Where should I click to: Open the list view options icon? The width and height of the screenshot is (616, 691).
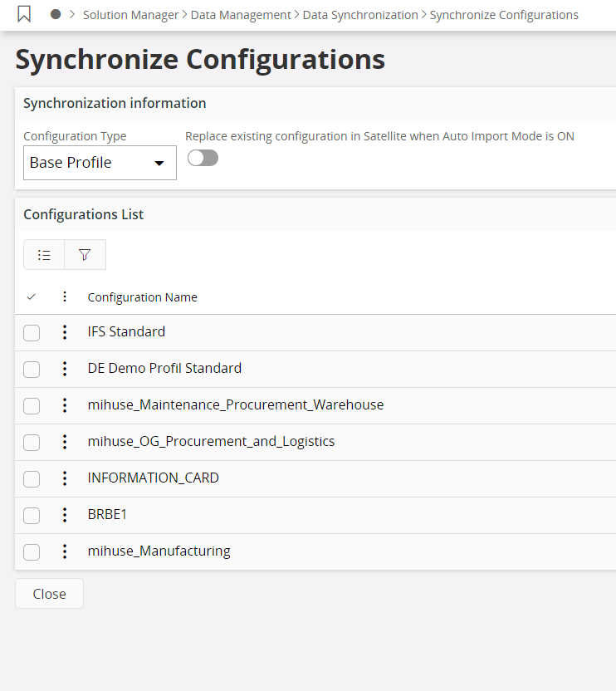44,255
